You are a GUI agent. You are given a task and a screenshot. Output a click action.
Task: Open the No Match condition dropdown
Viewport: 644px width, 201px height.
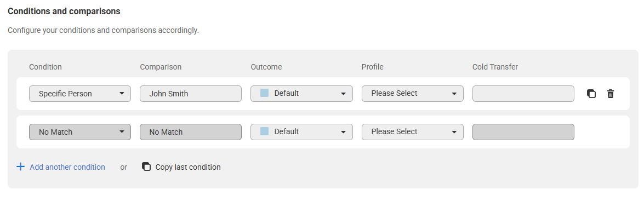(x=80, y=132)
